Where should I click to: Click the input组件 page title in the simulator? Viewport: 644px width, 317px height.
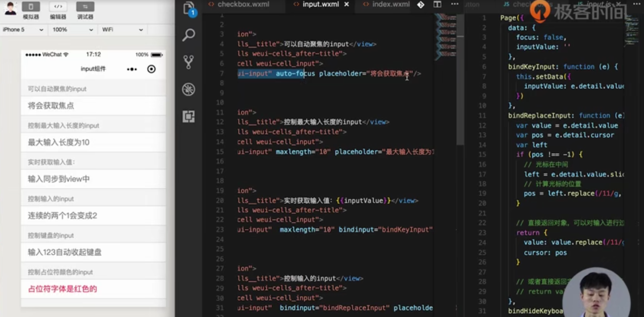(x=93, y=69)
